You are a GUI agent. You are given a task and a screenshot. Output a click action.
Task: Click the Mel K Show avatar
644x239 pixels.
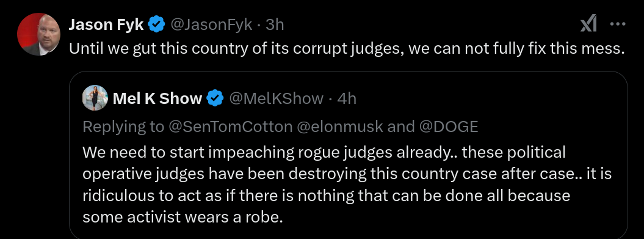(95, 98)
